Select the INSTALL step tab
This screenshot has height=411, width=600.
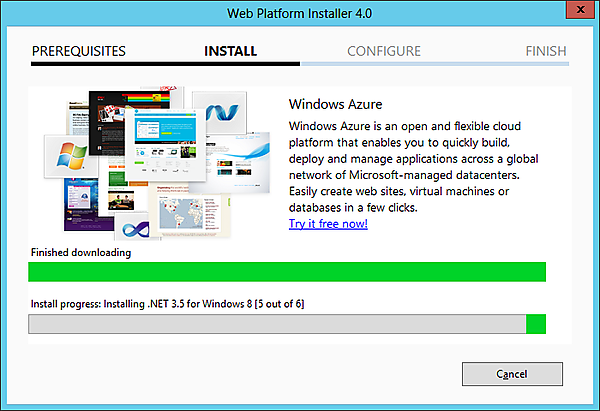tap(230, 51)
